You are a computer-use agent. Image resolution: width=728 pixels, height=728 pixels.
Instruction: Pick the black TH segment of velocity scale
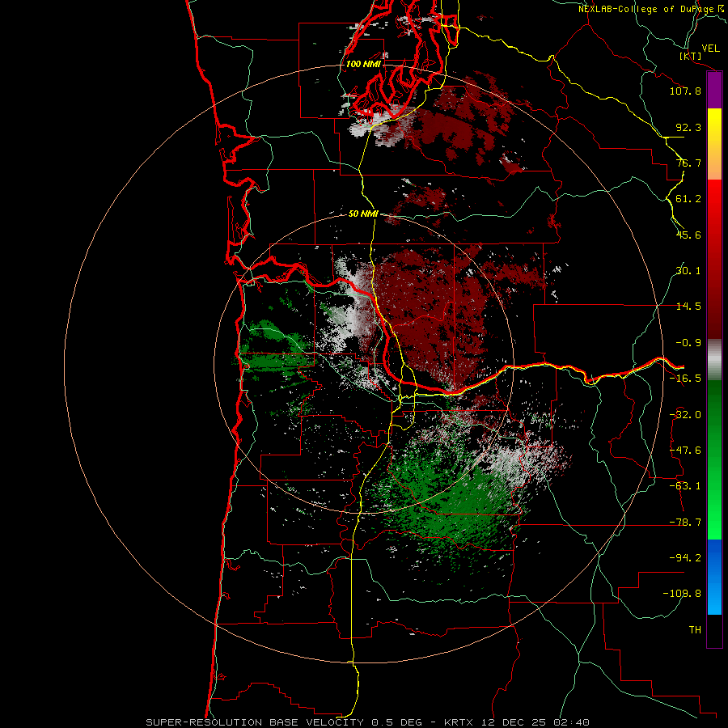tap(714, 630)
